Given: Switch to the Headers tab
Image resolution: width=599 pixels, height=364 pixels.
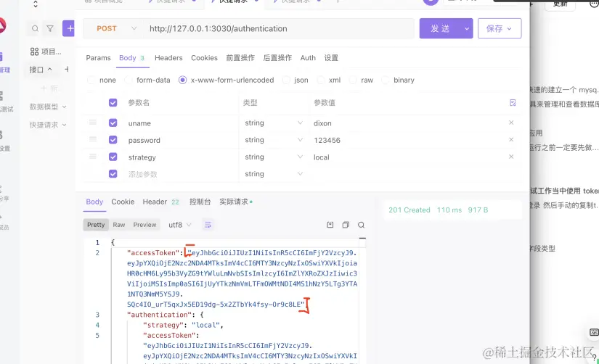Looking at the screenshot, I should click(x=168, y=58).
